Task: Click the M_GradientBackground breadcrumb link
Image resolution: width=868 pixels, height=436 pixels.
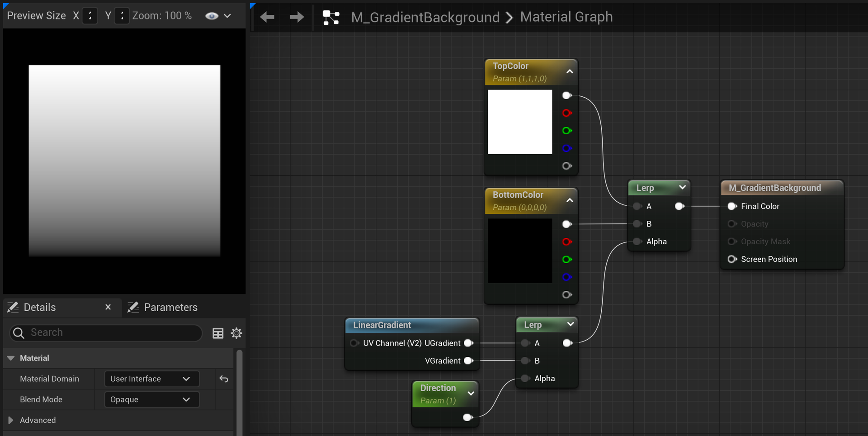Action: point(425,17)
